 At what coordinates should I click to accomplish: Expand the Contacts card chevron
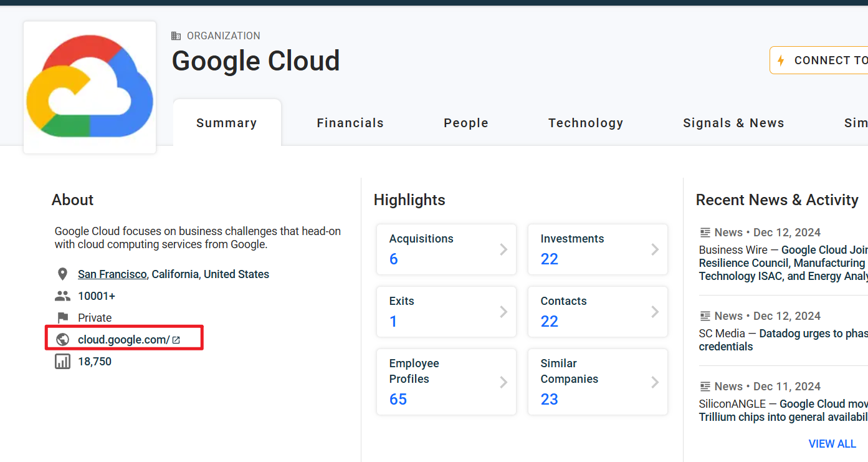(655, 312)
